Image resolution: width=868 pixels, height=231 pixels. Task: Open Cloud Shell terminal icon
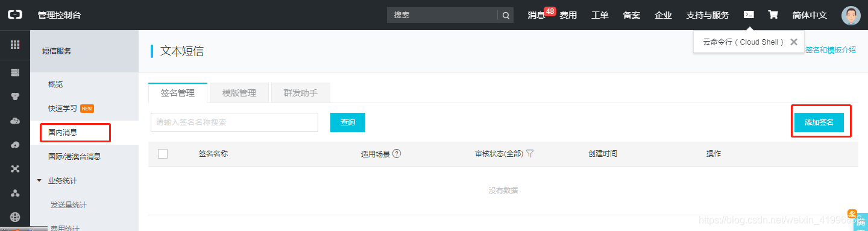click(749, 14)
